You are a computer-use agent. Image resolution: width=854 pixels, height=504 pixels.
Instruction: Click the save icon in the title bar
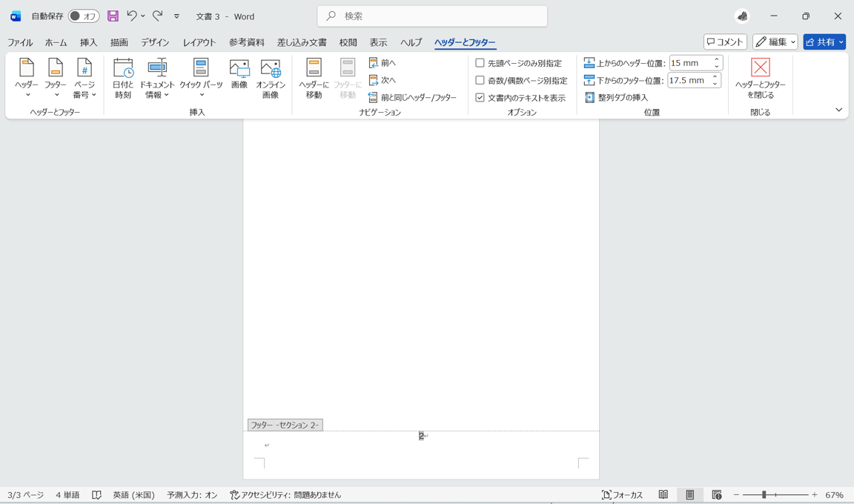click(x=113, y=16)
